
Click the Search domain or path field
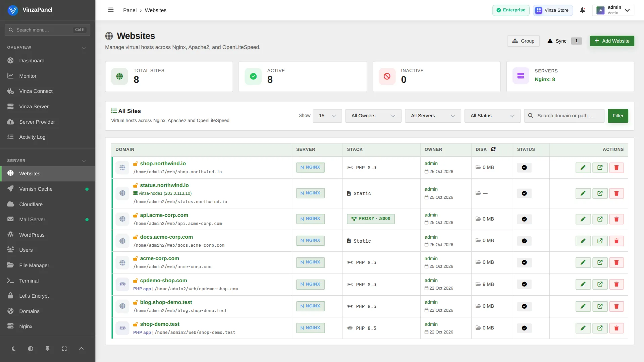[564, 116]
